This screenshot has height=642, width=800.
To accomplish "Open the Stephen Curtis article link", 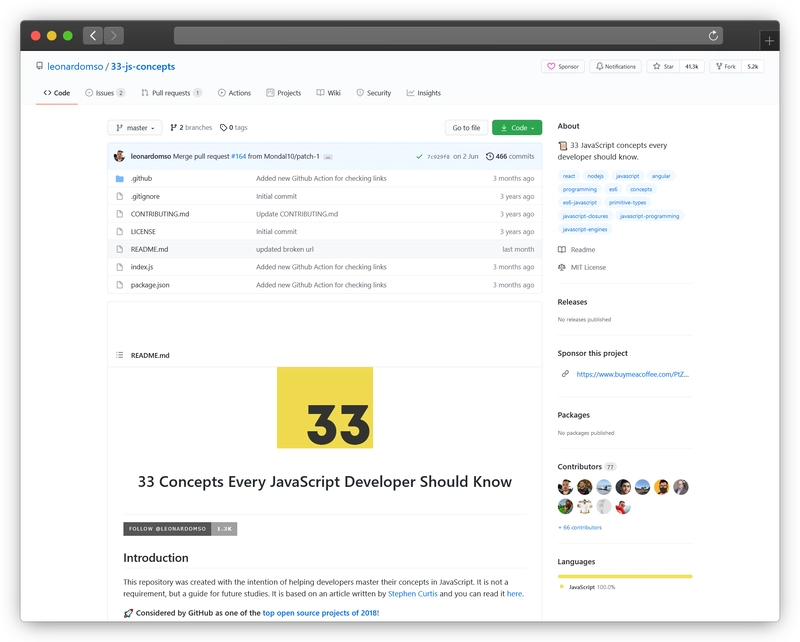I will [413, 594].
